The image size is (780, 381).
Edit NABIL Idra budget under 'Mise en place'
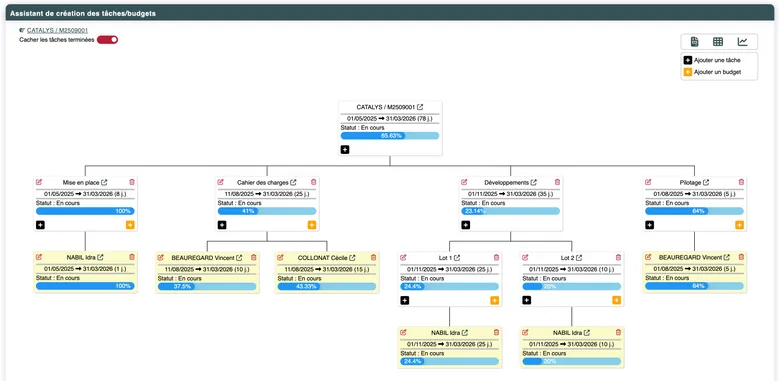click(x=39, y=257)
